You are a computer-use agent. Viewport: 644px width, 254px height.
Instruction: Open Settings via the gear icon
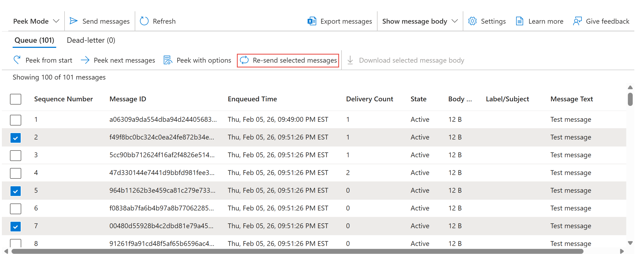click(x=472, y=21)
